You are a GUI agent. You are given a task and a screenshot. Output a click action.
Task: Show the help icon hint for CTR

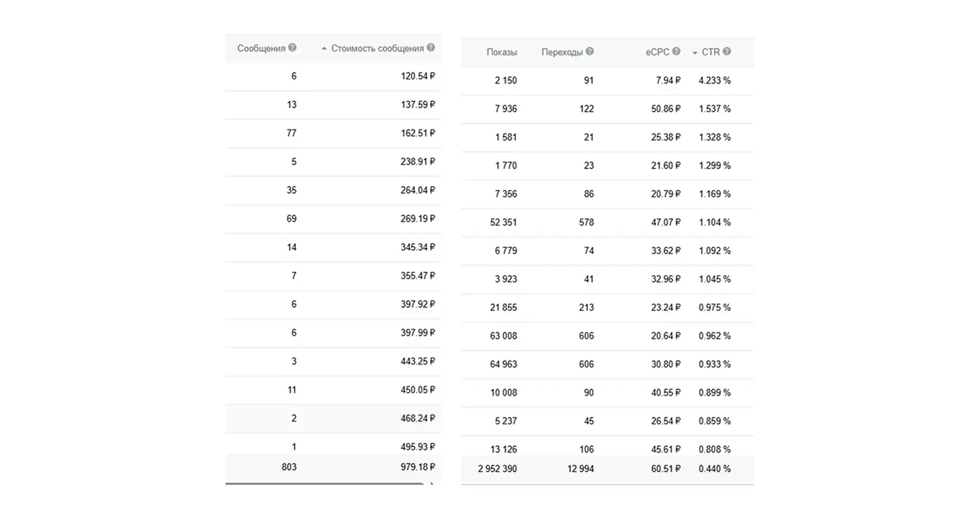coord(727,52)
